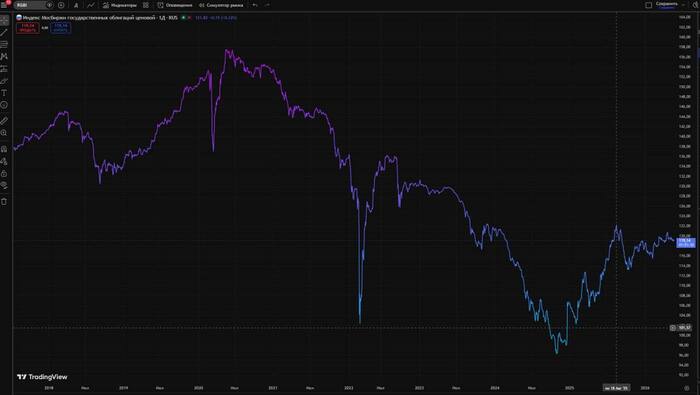700x395 pixels.
Task: Open quick search icon at top right
Action: pyautogui.click(x=696, y=5)
